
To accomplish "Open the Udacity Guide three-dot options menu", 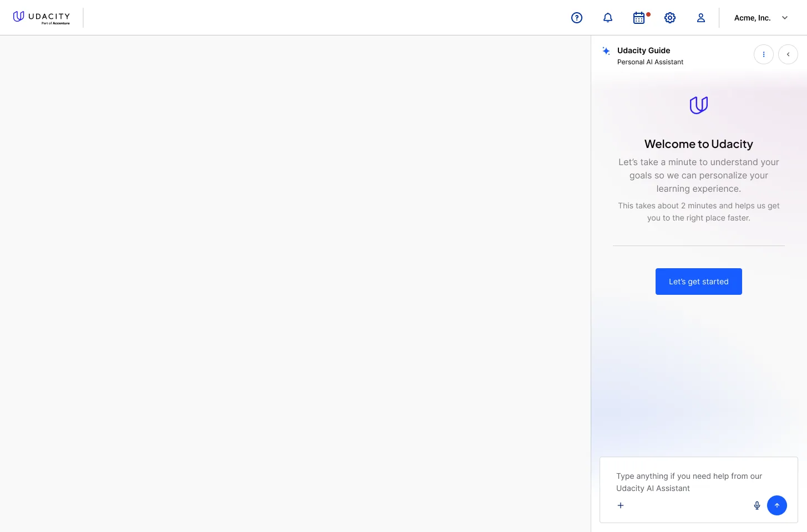I will (x=764, y=54).
